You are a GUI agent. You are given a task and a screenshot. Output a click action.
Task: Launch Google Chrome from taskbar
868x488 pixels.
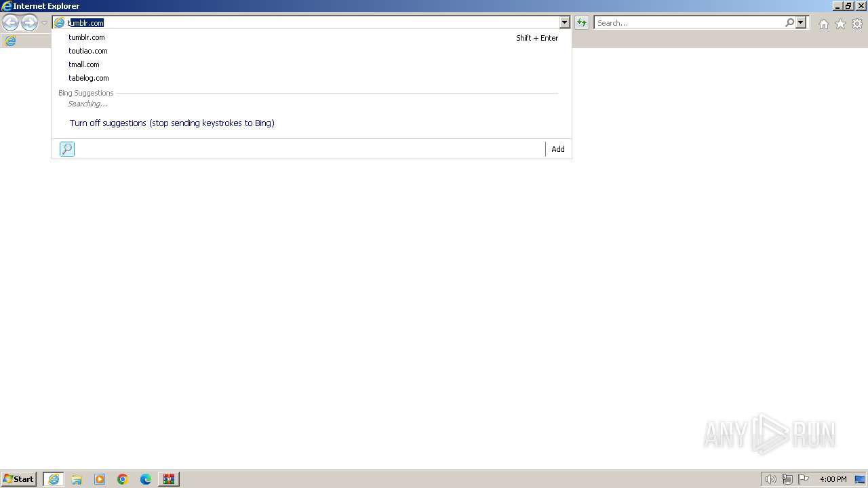123,479
